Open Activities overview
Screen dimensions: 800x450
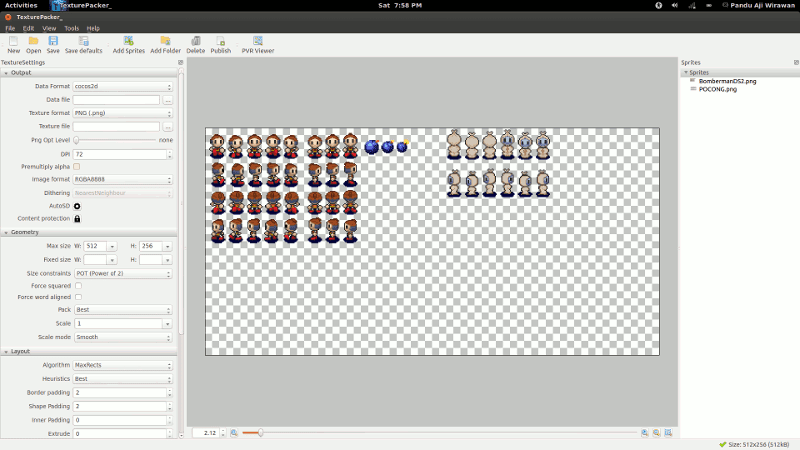[21, 5]
